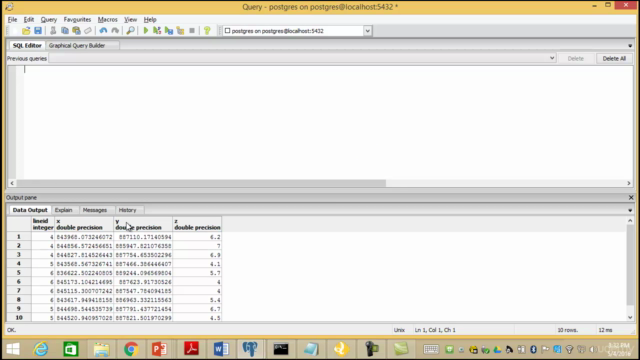Open File menu
This screenshot has height=360, width=640.
coord(12,19)
